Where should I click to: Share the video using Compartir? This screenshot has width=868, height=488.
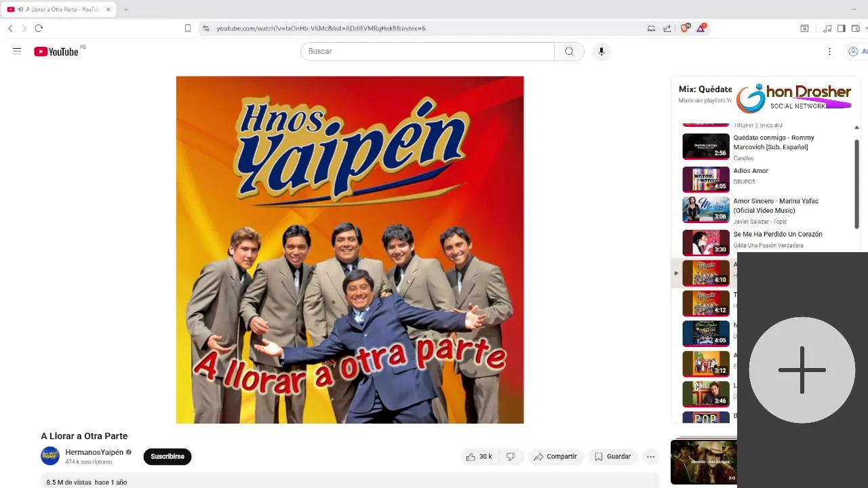click(x=555, y=457)
